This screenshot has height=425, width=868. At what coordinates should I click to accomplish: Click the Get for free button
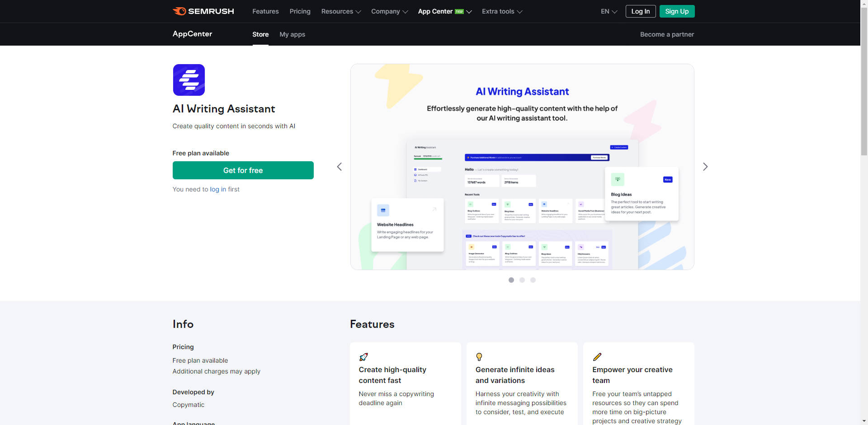click(x=243, y=170)
